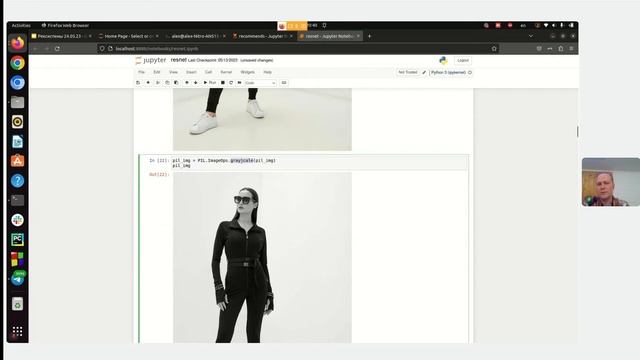Viewport: 640px width, 360px height.
Task: Open Firefox from the Ubuntu dock
Action: pos(18,43)
